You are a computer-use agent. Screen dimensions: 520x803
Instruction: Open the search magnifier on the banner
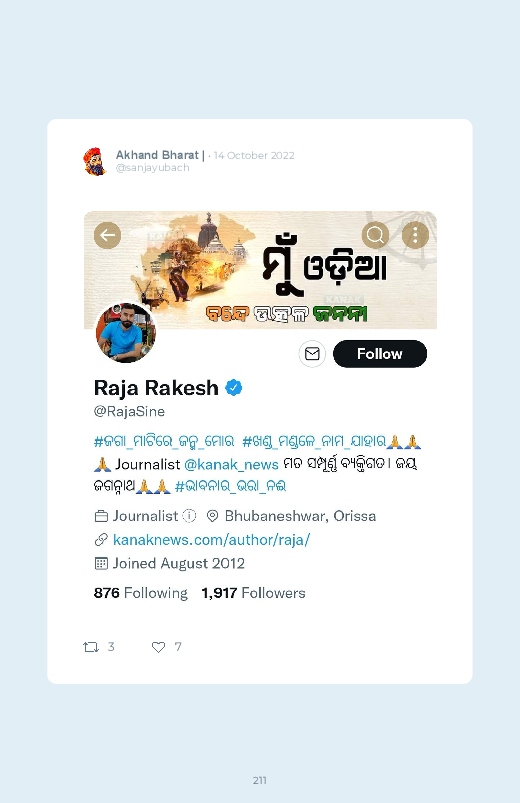[375, 235]
